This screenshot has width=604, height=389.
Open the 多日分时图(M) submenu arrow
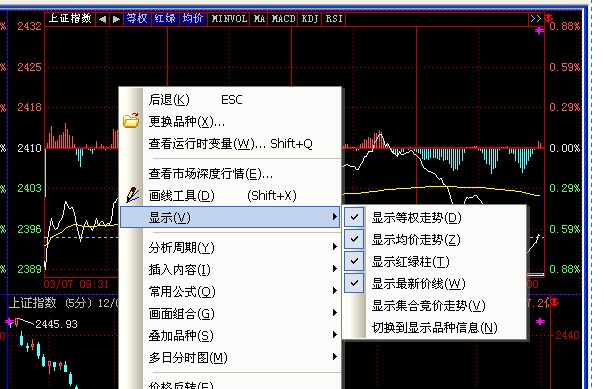[x=334, y=357]
